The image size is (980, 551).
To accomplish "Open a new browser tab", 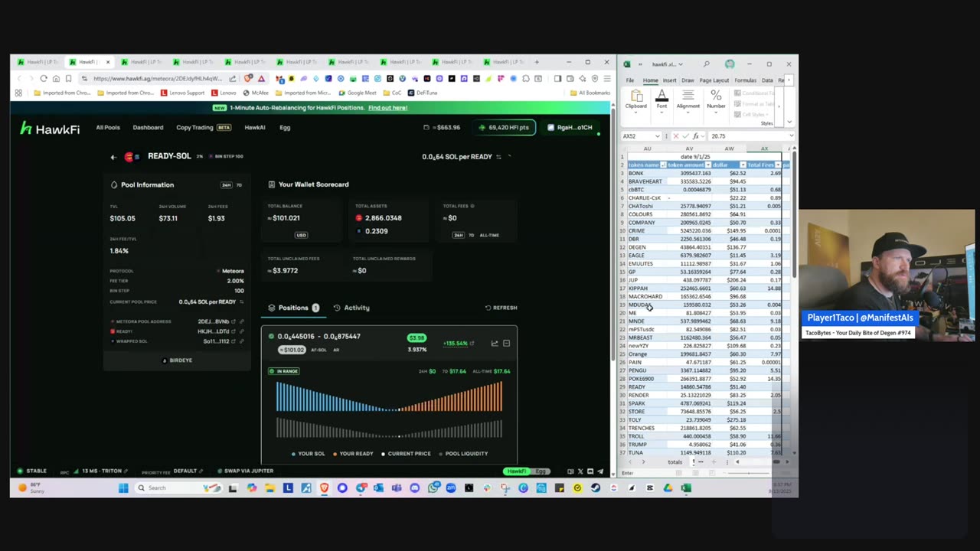I will (x=537, y=62).
